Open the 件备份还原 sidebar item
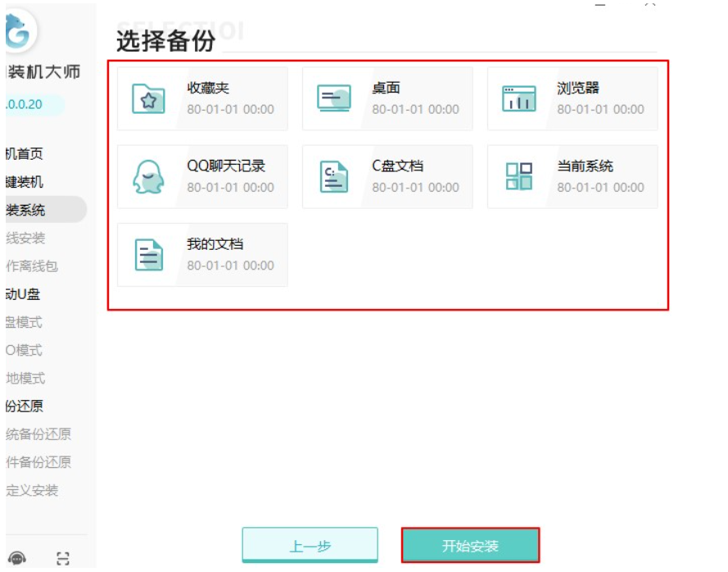 point(38,462)
